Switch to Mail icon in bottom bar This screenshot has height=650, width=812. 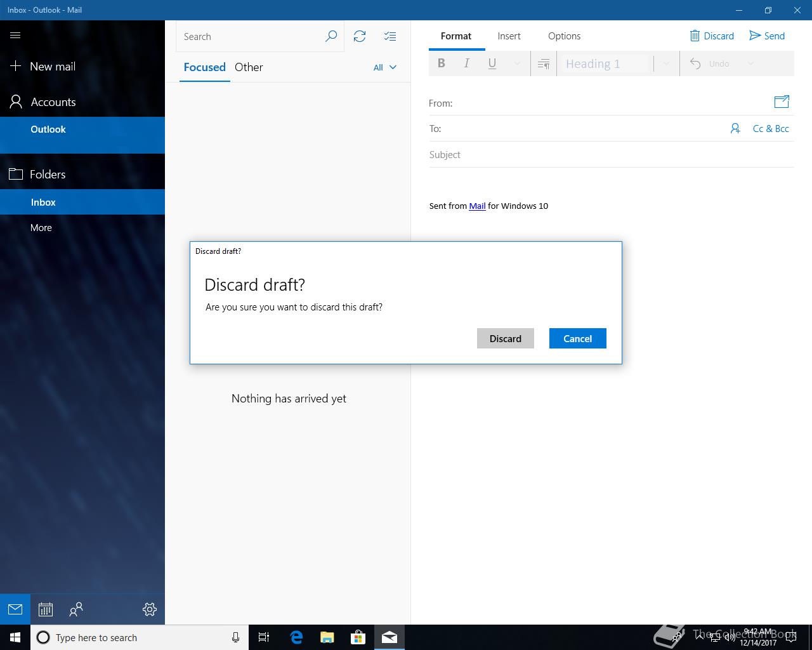tap(15, 609)
